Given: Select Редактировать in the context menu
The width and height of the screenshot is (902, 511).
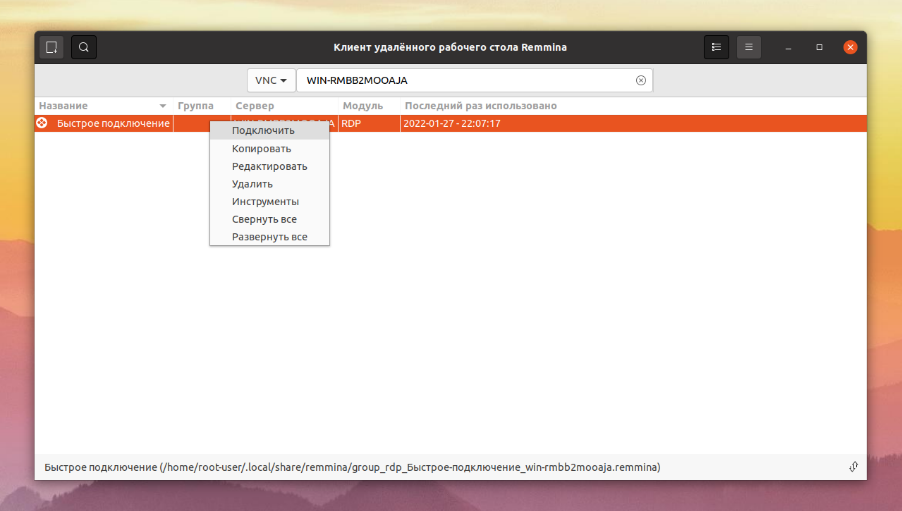Looking at the screenshot, I should (x=269, y=166).
